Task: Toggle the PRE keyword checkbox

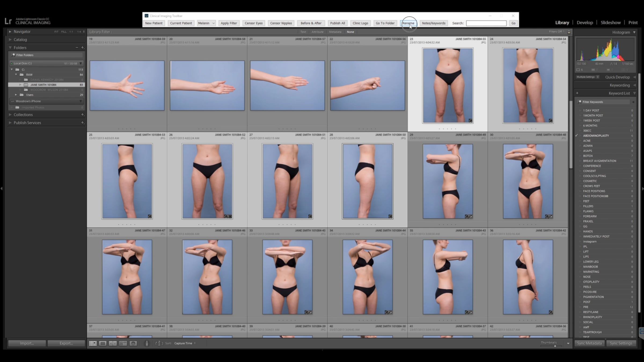Action: click(x=576, y=307)
